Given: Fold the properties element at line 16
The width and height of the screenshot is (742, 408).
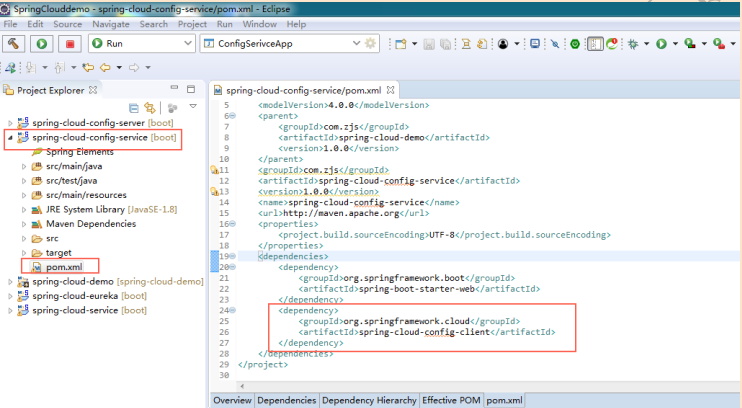Looking at the screenshot, I should (x=232, y=224).
